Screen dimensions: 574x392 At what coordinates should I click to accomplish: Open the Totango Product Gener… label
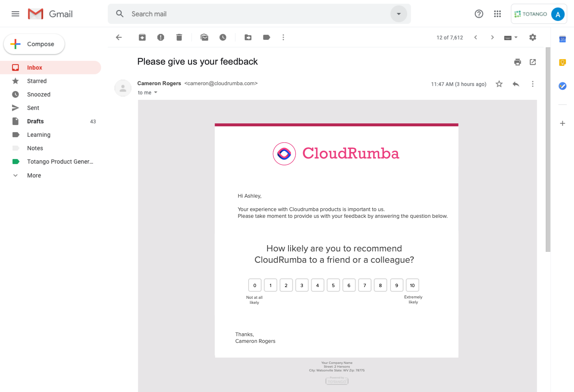50,162
